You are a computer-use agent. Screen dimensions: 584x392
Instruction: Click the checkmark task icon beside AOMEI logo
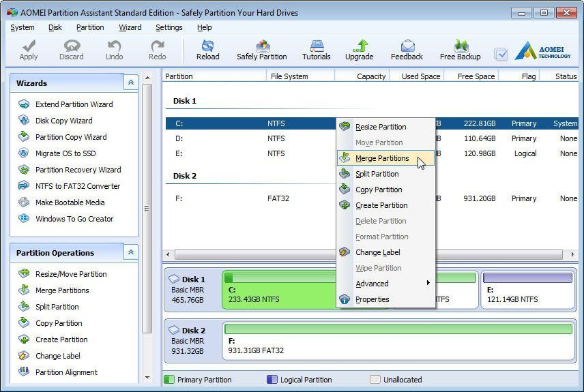(501, 55)
